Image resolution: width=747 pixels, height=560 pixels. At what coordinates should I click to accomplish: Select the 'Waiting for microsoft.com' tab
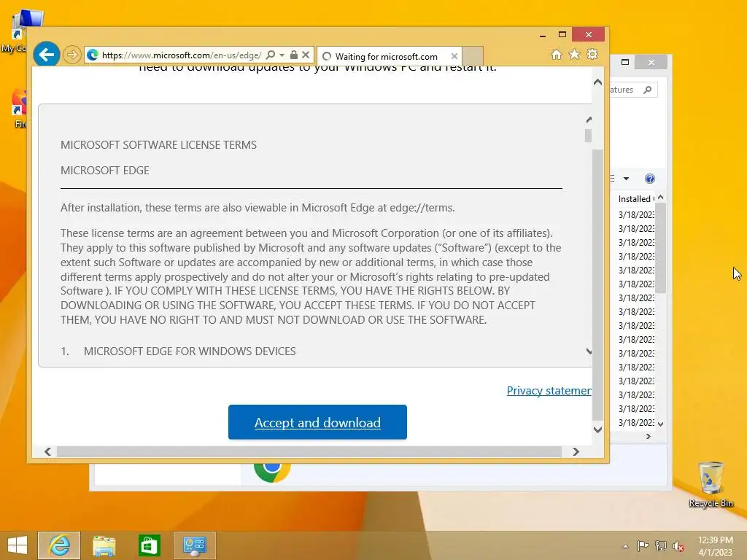[386, 56]
